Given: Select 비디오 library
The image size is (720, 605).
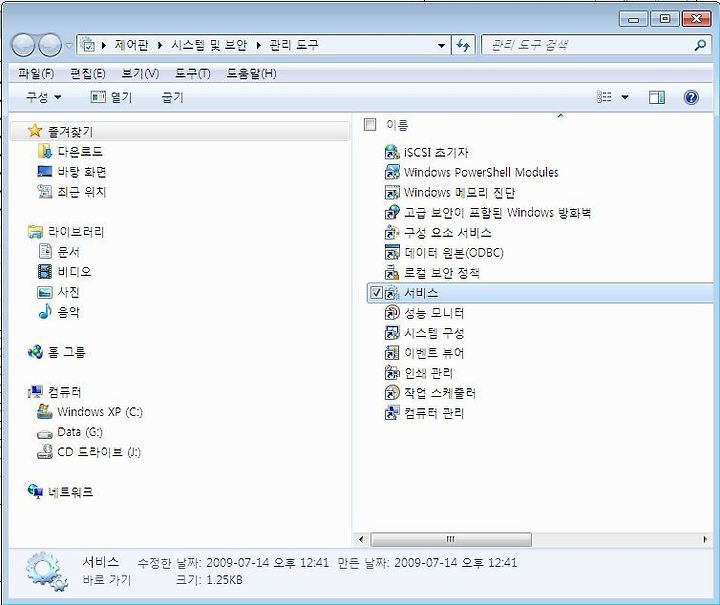Looking at the screenshot, I should point(64,272).
